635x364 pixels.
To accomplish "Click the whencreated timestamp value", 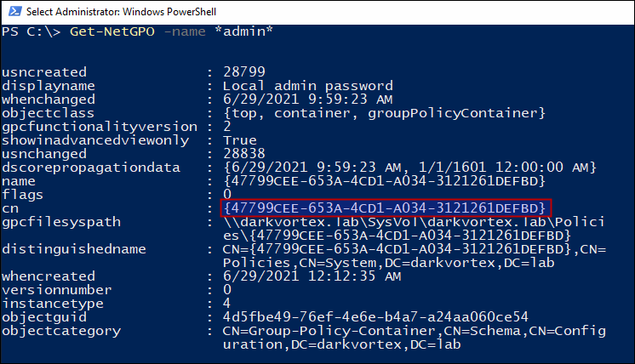I will (312, 276).
